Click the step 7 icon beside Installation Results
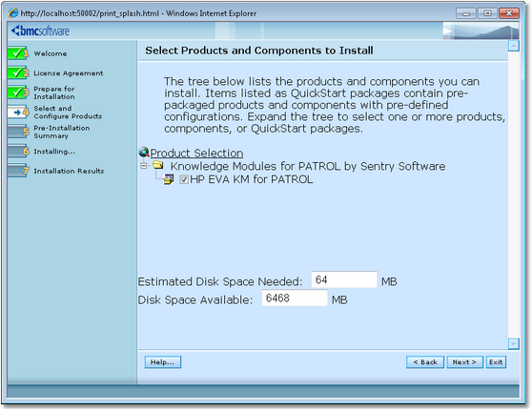This screenshot has width=532, height=411. pyautogui.click(x=18, y=171)
